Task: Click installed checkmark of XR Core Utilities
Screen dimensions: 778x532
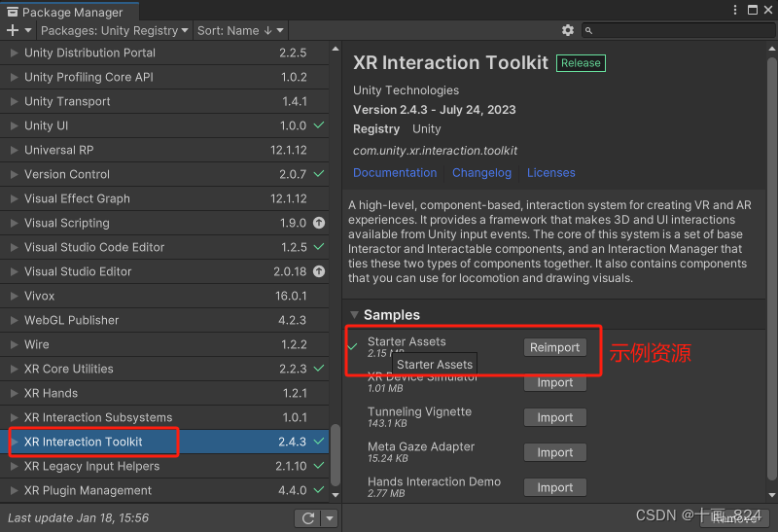Action: (x=319, y=369)
